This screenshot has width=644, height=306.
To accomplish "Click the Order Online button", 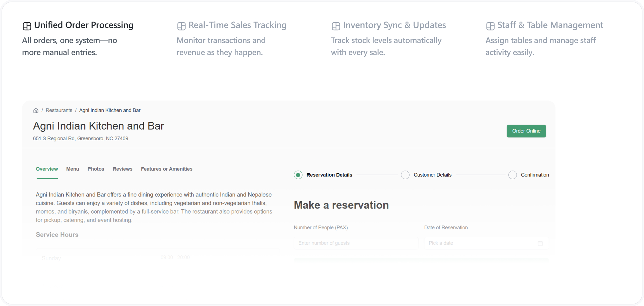I will click(x=526, y=131).
